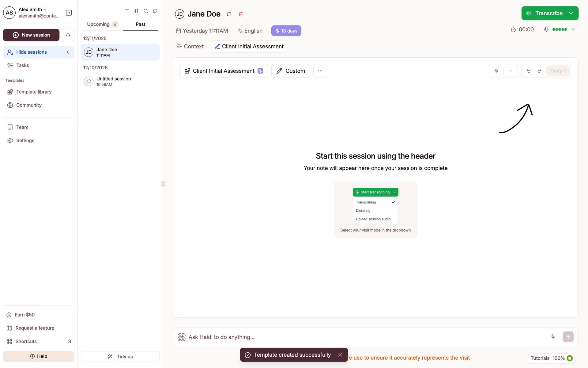The image size is (588, 368).
Task: Open the Context tab
Action: [190, 46]
